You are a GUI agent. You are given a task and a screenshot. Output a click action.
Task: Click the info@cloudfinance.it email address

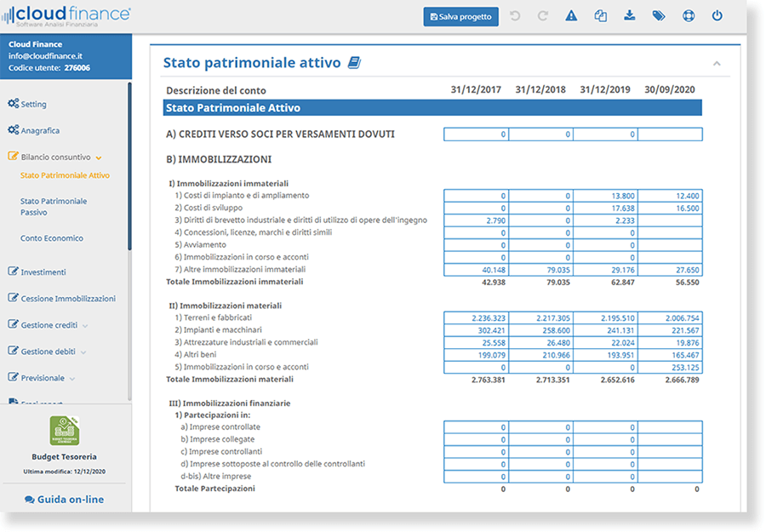(x=45, y=55)
